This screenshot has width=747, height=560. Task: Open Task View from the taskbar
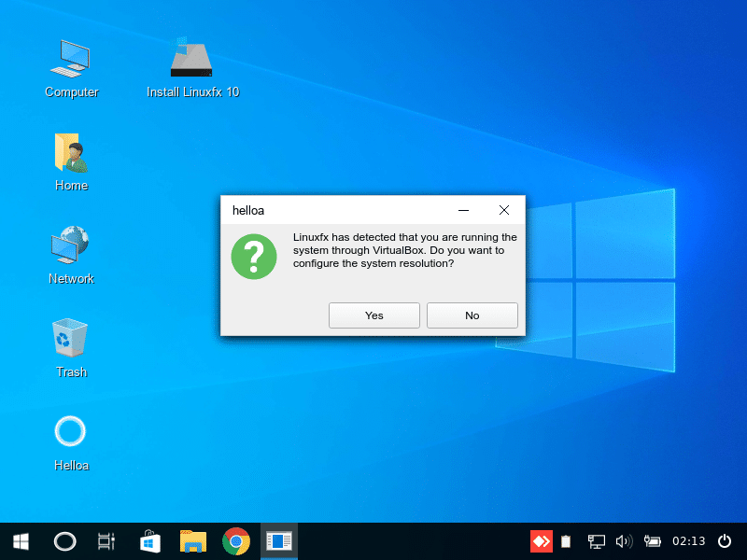pos(106,540)
